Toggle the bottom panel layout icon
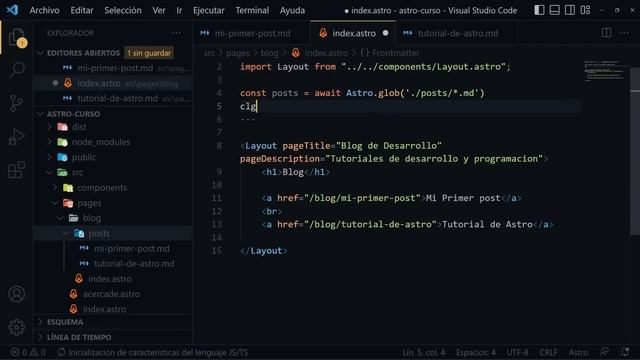 554,10
